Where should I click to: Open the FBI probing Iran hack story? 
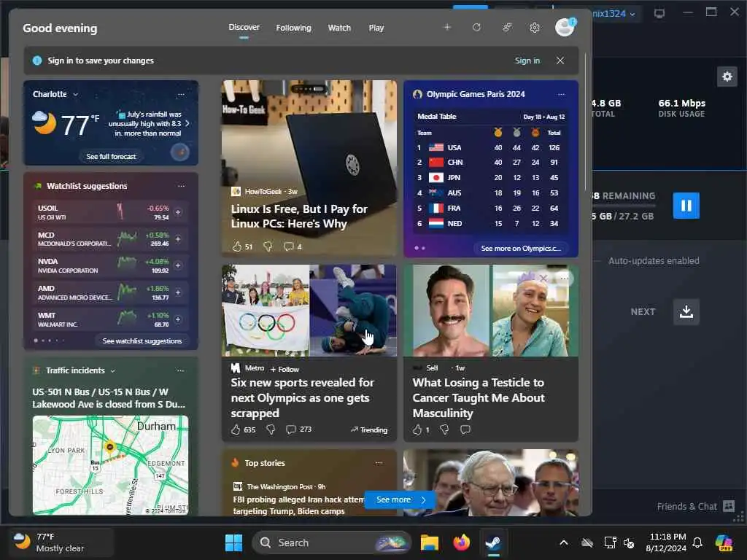coord(298,505)
